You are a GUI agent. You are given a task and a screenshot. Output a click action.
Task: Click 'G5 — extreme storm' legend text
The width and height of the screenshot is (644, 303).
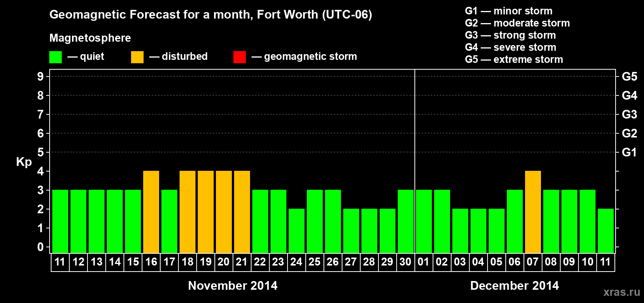click(514, 59)
